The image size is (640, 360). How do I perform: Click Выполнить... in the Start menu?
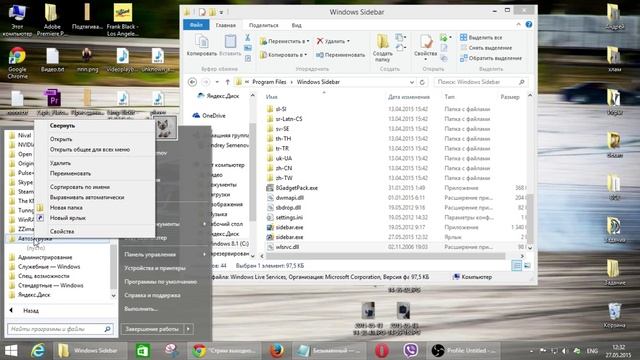point(141,309)
